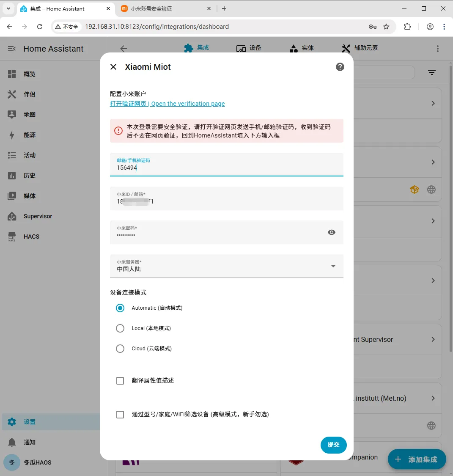This screenshot has width=453, height=476.
Task: Open the saved passwords key icon
Action: pos(373,27)
